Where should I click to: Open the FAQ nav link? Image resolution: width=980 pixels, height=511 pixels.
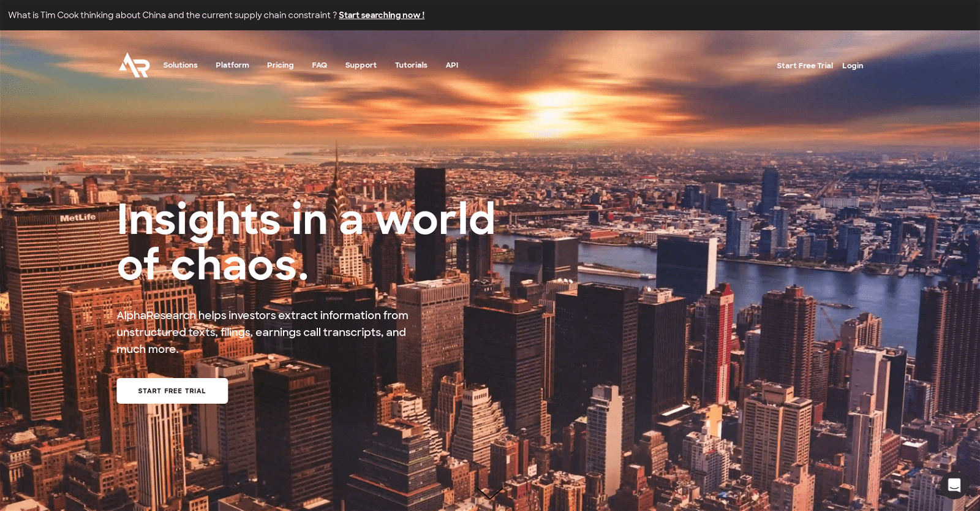(319, 65)
